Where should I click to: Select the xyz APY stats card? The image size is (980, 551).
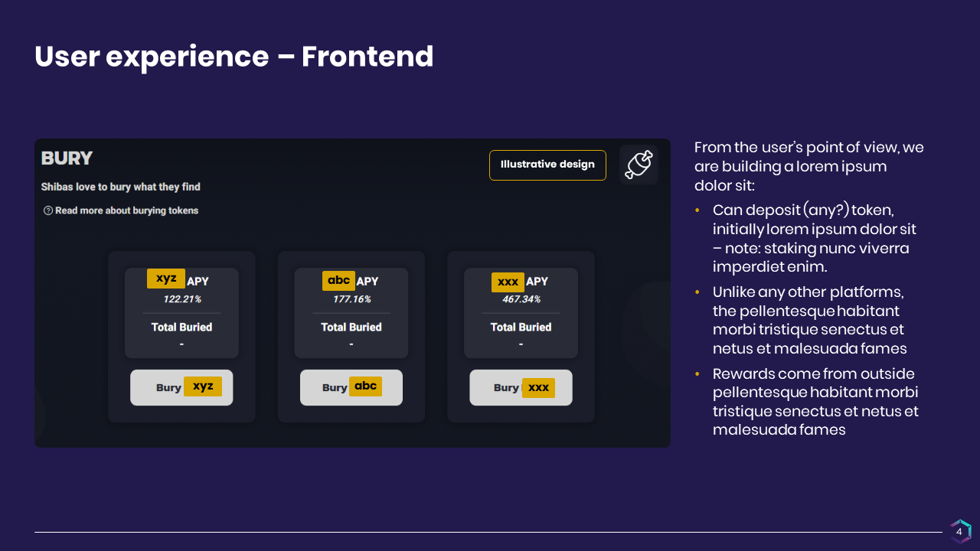tap(181, 313)
